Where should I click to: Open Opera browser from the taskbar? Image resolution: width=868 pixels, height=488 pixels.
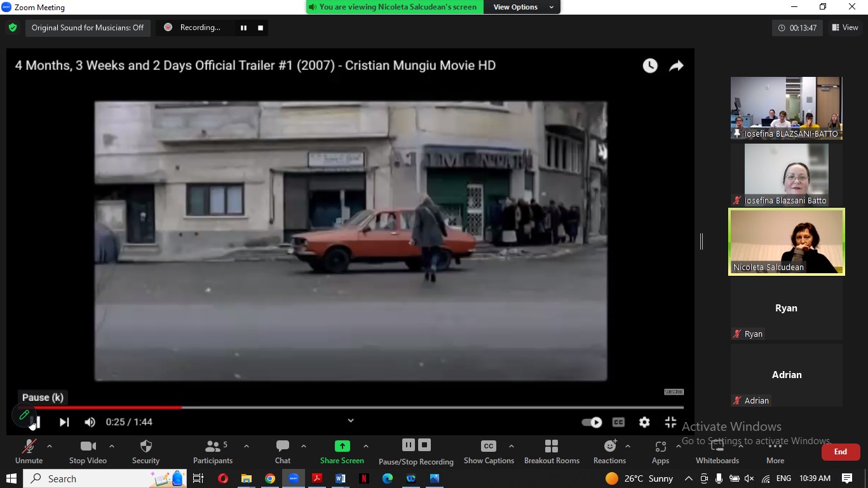click(223, 478)
